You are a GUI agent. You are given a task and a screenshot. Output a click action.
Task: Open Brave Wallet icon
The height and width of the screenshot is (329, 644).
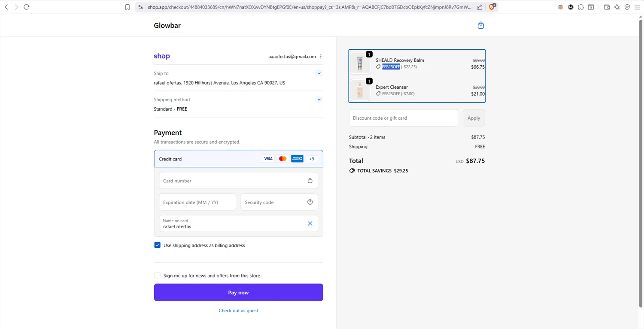click(x=607, y=7)
